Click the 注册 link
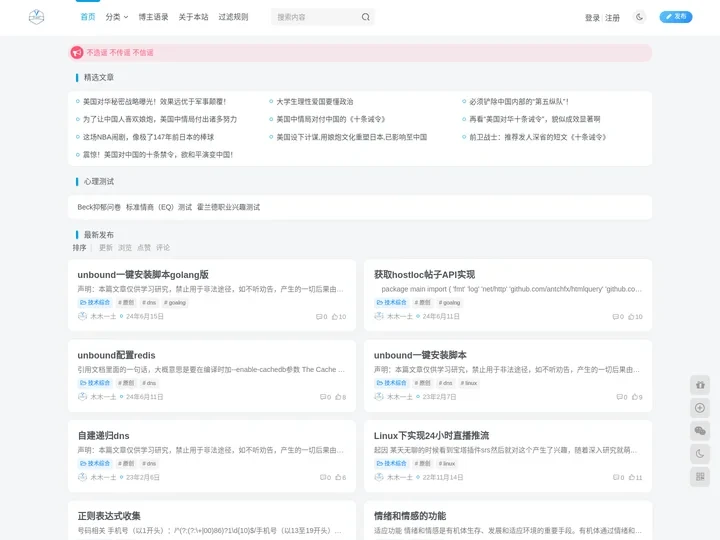Viewport: 720px width, 540px height. [x=612, y=18]
